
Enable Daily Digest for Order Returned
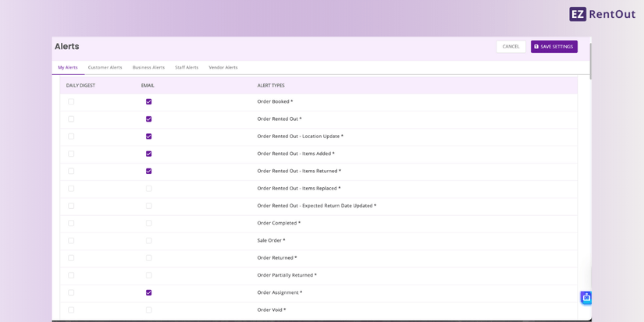coord(71,258)
